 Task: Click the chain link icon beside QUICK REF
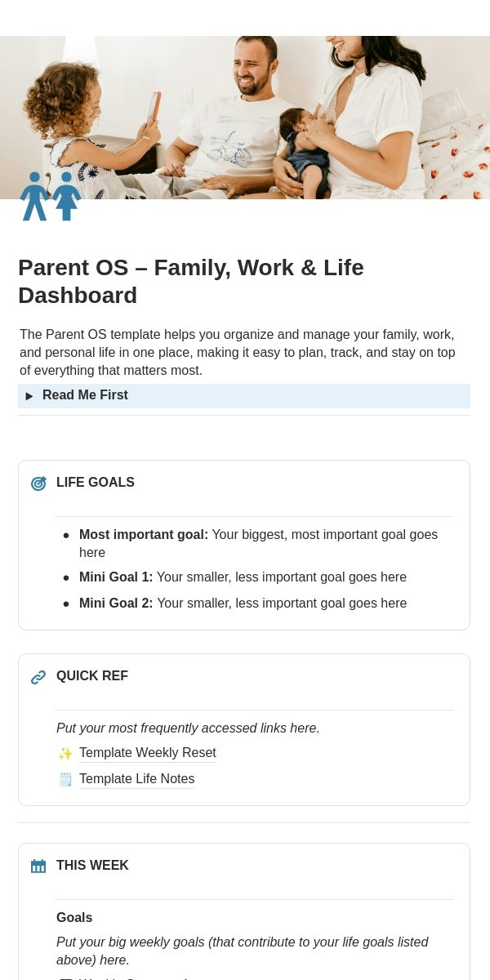[38, 677]
